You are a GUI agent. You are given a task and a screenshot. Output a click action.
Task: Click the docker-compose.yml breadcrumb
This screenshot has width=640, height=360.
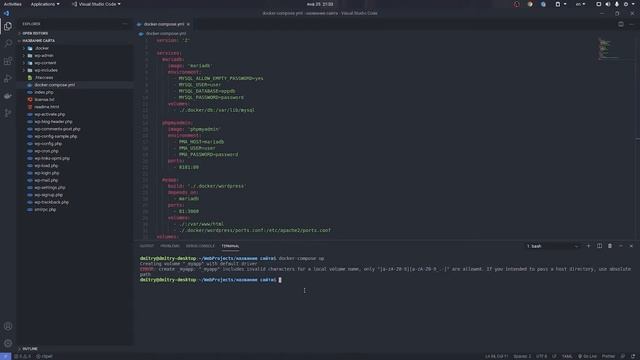pyautogui.click(x=162, y=33)
